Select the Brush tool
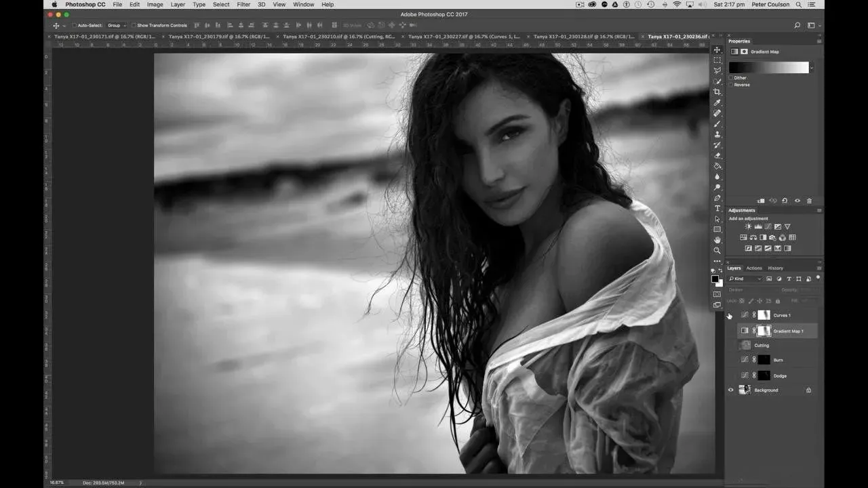Screen dimensions: 868x488 tap(717, 124)
